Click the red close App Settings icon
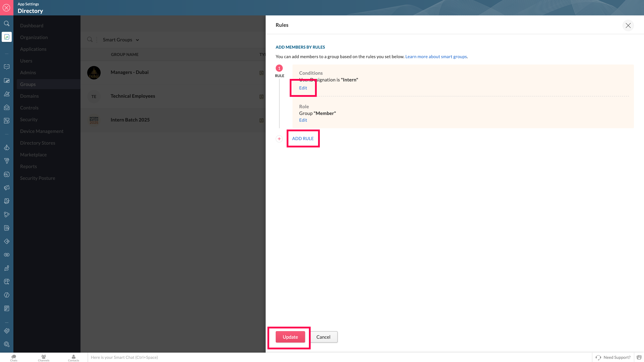This screenshot has height=362, width=644. [7, 8]
